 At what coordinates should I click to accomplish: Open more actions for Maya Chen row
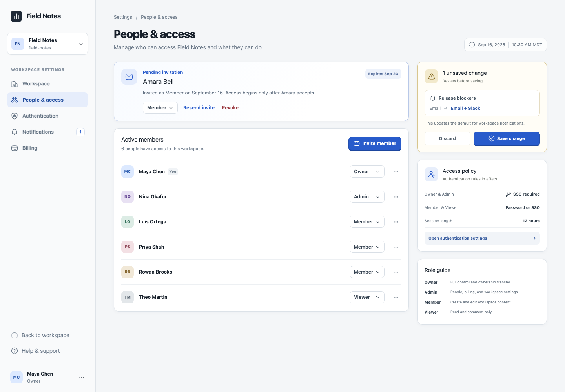pyautogui.click(x=396, y=172)
